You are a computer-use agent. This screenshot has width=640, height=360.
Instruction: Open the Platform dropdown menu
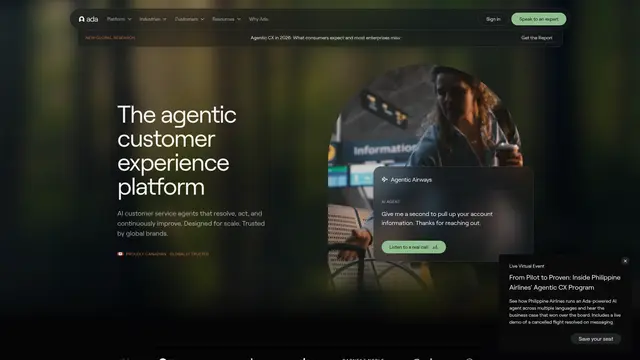click(x=119, y=19)
